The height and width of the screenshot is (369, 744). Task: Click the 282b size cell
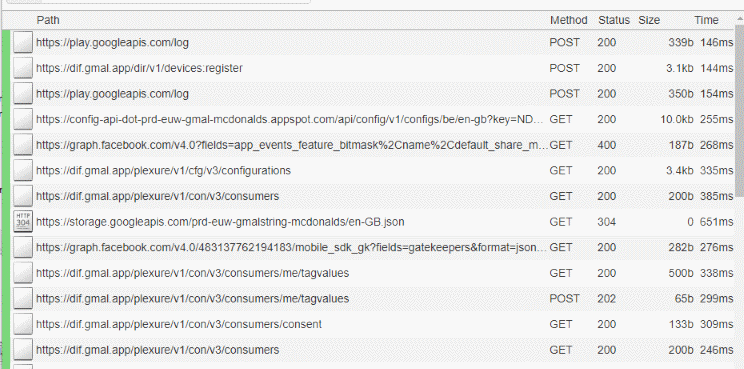pos(681,247)
